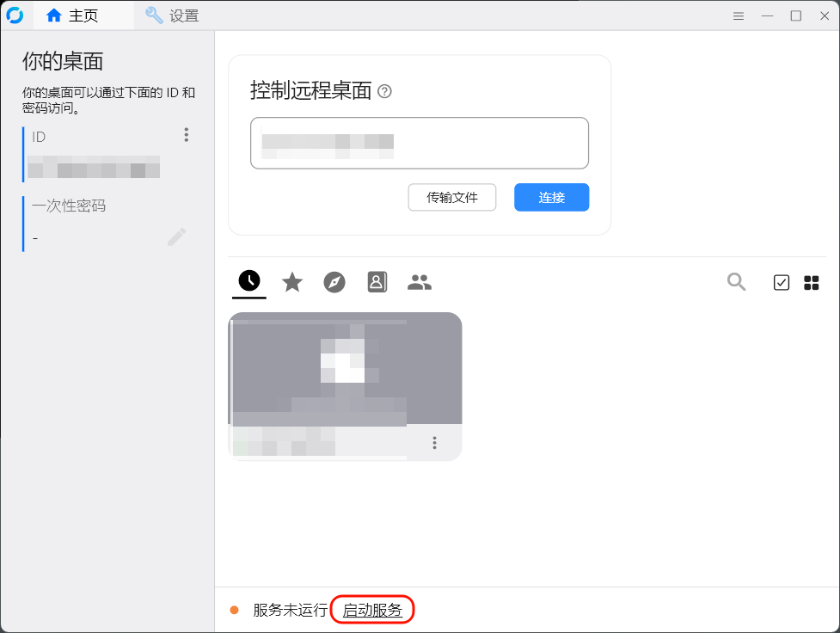Open the discovered peers compass tab

coord(334,282)
